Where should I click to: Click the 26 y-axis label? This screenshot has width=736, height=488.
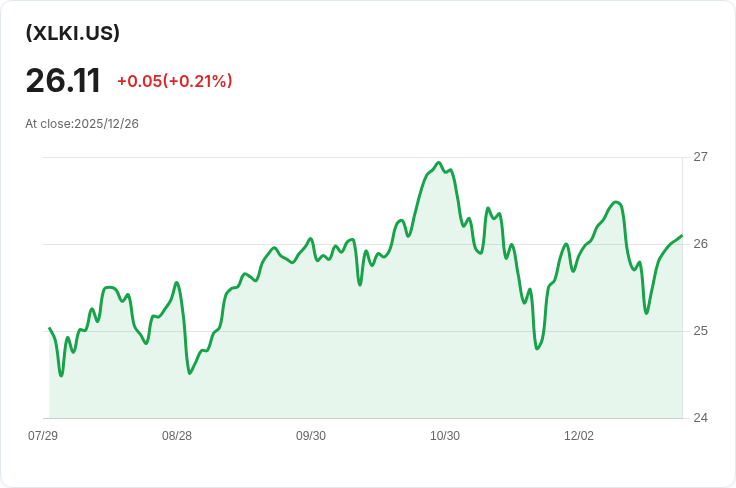[x=700, y=244]
